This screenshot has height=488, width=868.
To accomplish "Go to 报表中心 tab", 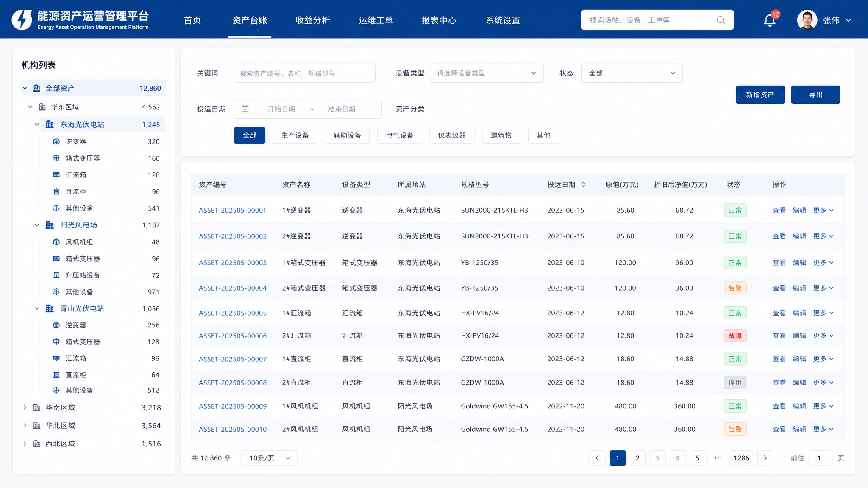I will click(x=439, y=20).
